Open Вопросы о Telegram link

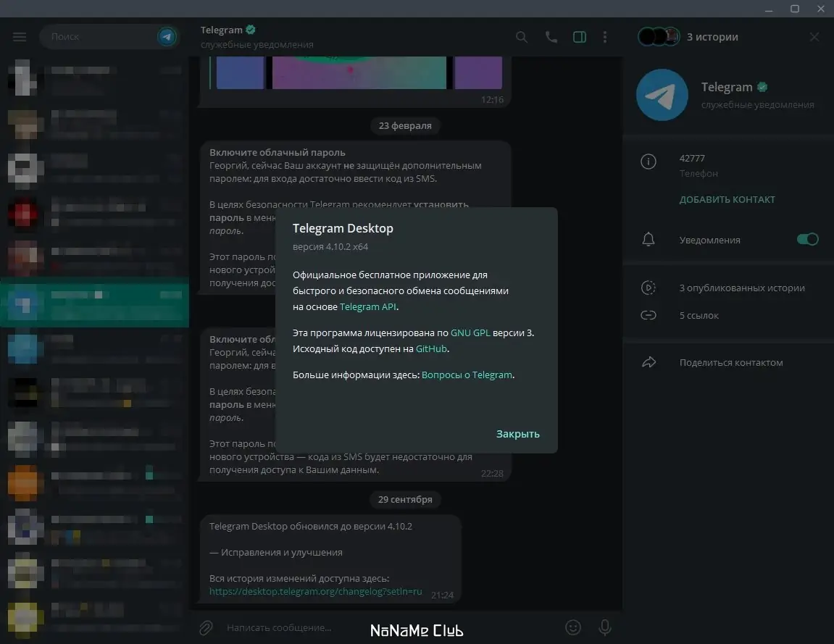click(467, 375)
